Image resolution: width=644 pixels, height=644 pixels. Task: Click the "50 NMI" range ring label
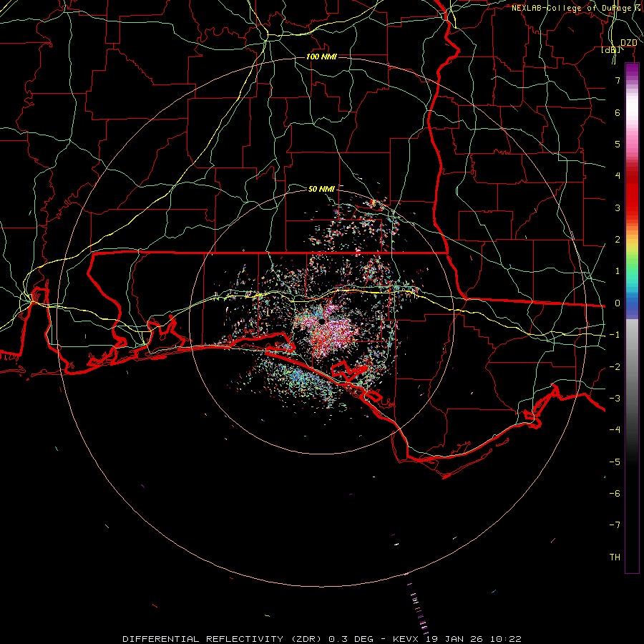click(x=321, y=189)
